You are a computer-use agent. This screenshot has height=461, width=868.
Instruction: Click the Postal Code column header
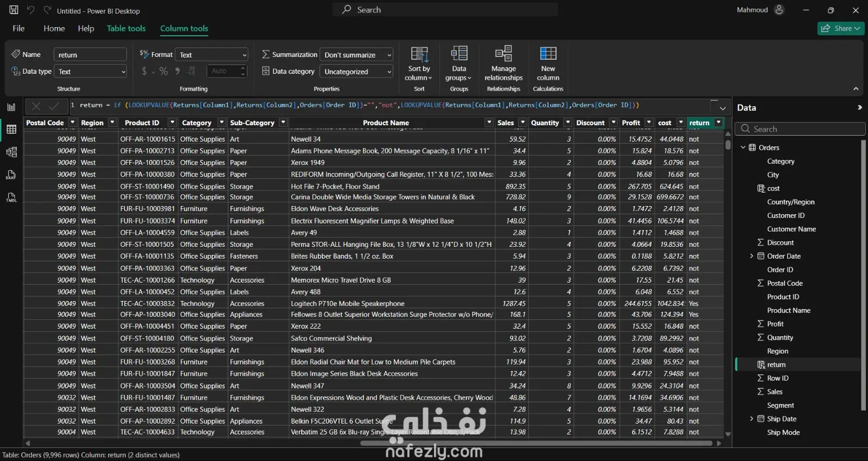point(45,123)
